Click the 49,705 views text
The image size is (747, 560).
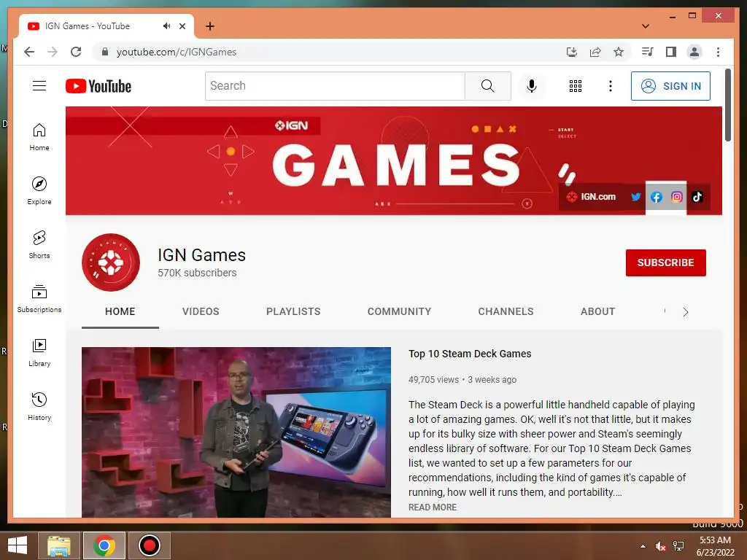pyautogui.click(x=433, y=379)
